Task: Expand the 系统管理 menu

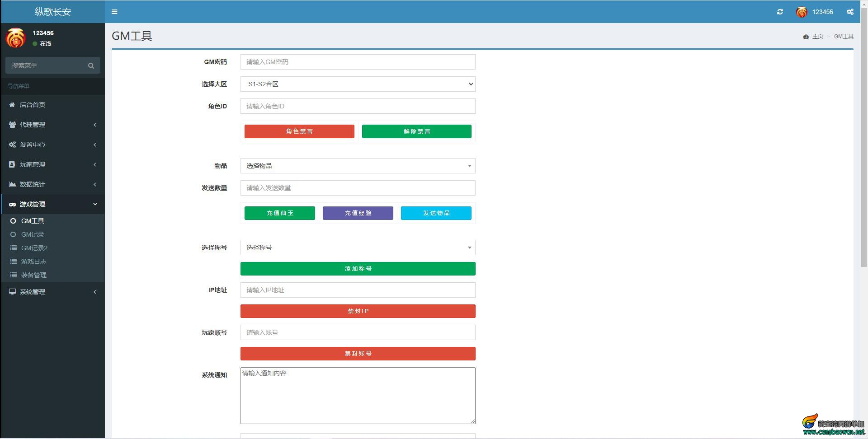Action: click(x=53, y=292)
